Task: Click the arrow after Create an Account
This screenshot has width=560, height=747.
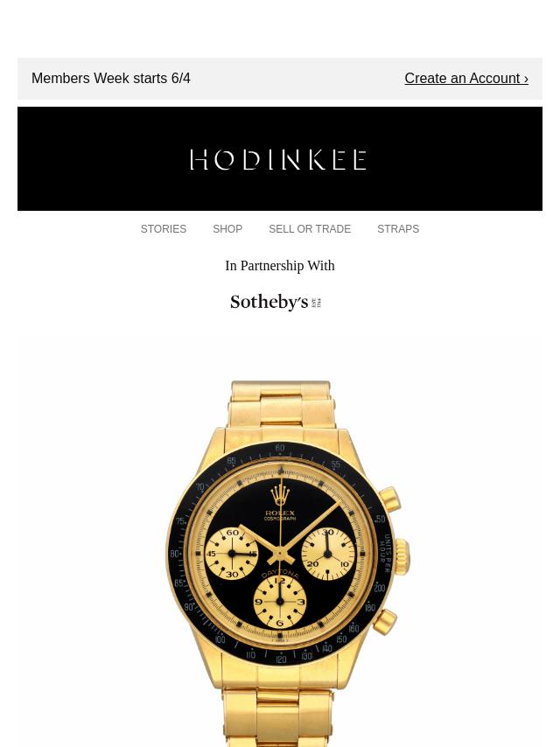Action: pos(526,79)
